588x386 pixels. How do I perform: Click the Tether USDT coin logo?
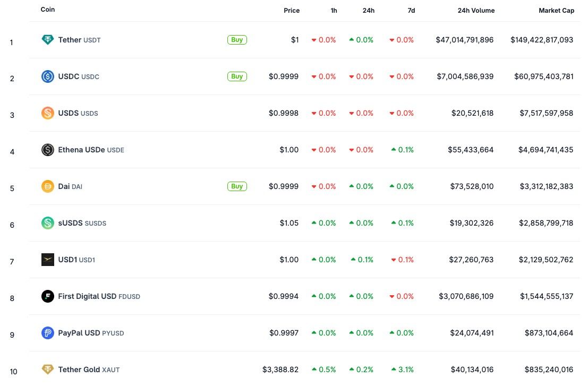point(48,40)
